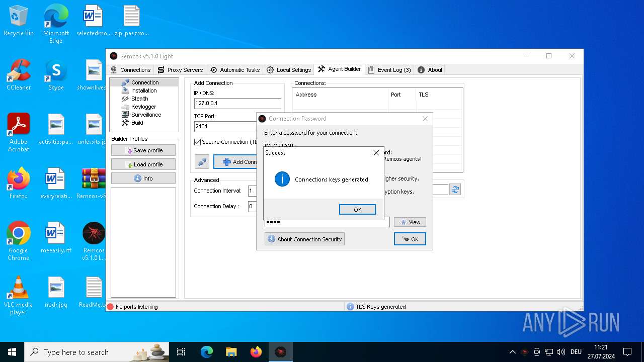Open the Proxy Servers tab
Screen dimensions: 644x362
(180, 70)
